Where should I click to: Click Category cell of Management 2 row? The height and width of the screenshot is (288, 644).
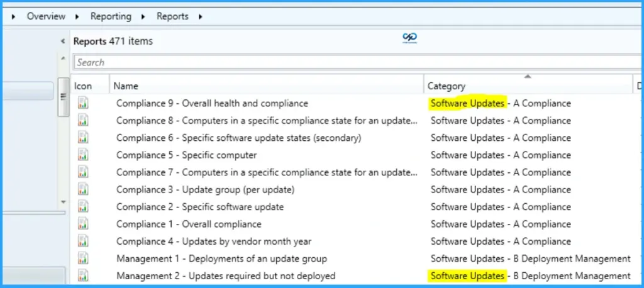(530, 276)
